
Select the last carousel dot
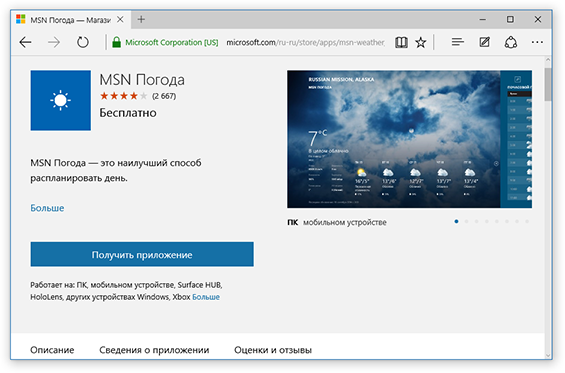point(527,221)
